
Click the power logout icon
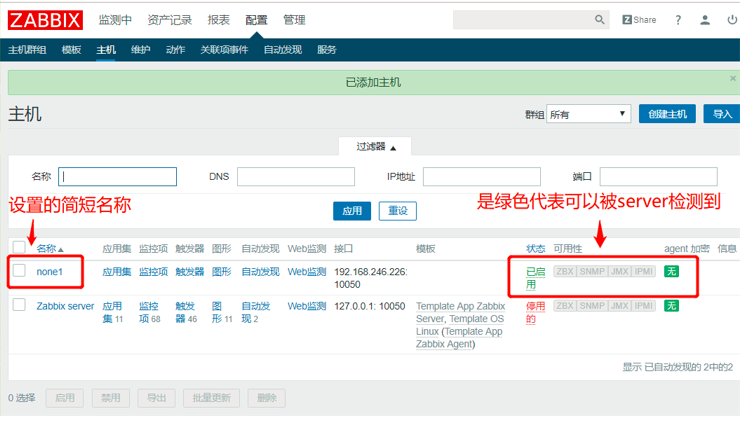point(732,20)
